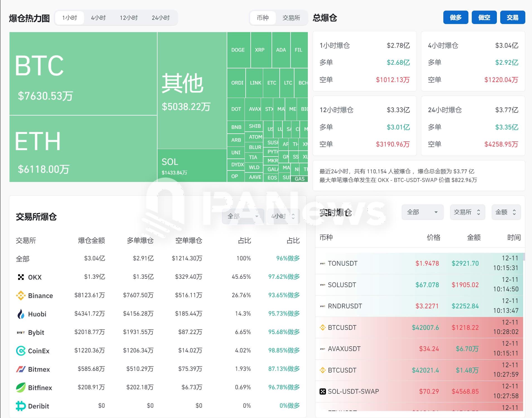Click the Bitmex exchange name

[39, 369]
